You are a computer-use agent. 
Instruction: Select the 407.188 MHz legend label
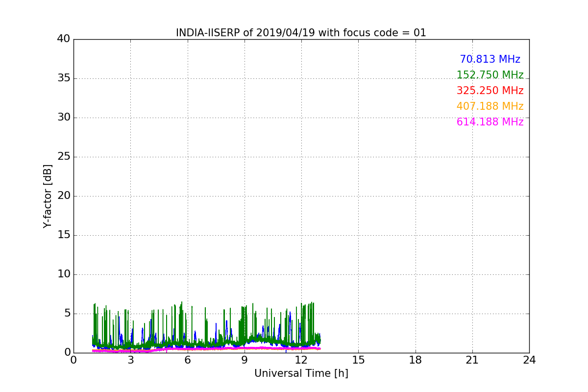tap(490, 106)
